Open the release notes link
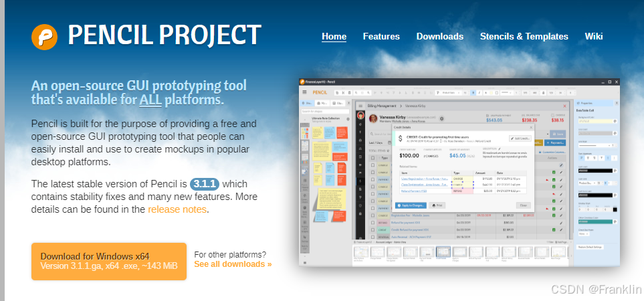The image size is (644, 301). tap(177, 209)
